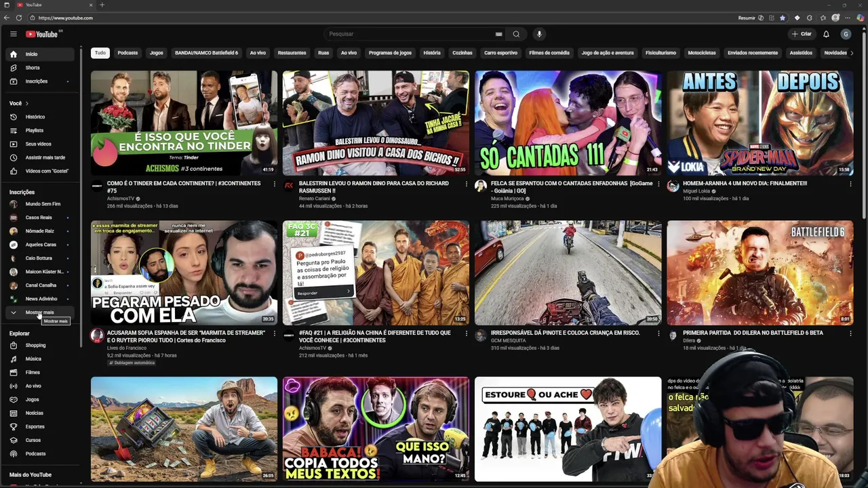868x488 pixels.
Task: Play the Battlefield 6 Dilera thumbnail
Action: click(759, 272)
